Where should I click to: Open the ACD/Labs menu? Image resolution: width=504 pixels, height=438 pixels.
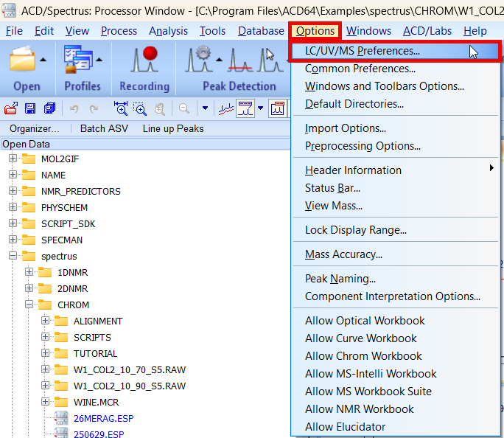427,31
